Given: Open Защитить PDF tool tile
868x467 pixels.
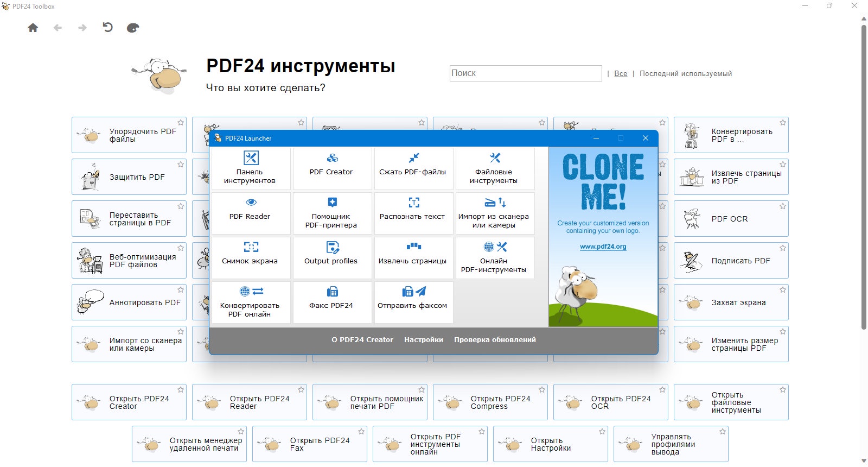Looking at the screenshot, I should (129, 177).
